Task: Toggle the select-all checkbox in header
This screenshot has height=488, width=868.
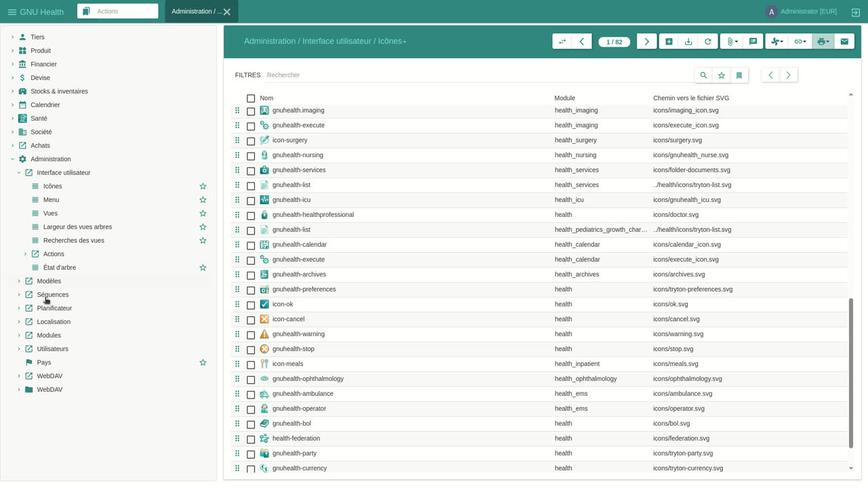Action: tap(251, 98)
